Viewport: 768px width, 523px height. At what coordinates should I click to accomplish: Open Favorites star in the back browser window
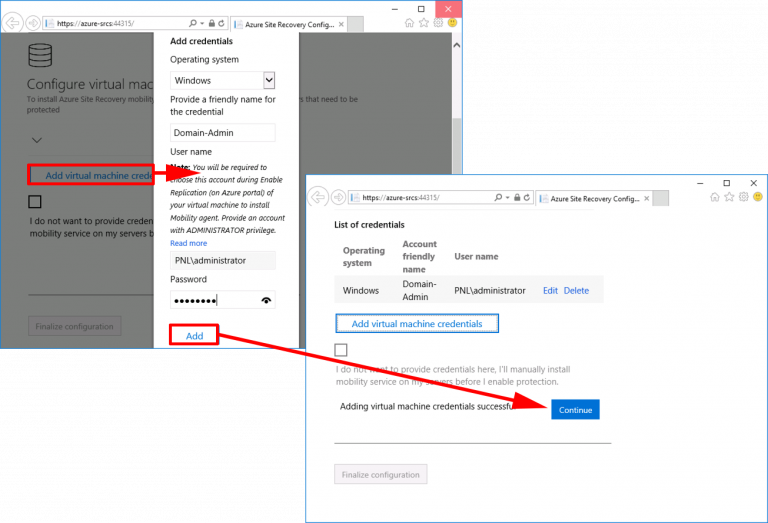coord(424,23)
